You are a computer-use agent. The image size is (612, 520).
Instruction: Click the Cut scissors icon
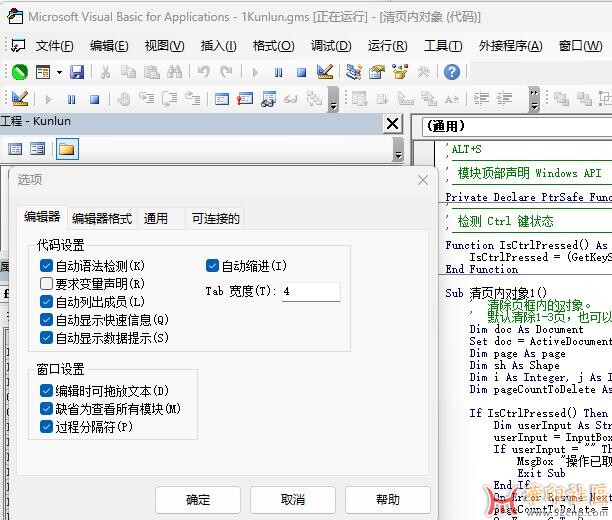coord(105,72)
